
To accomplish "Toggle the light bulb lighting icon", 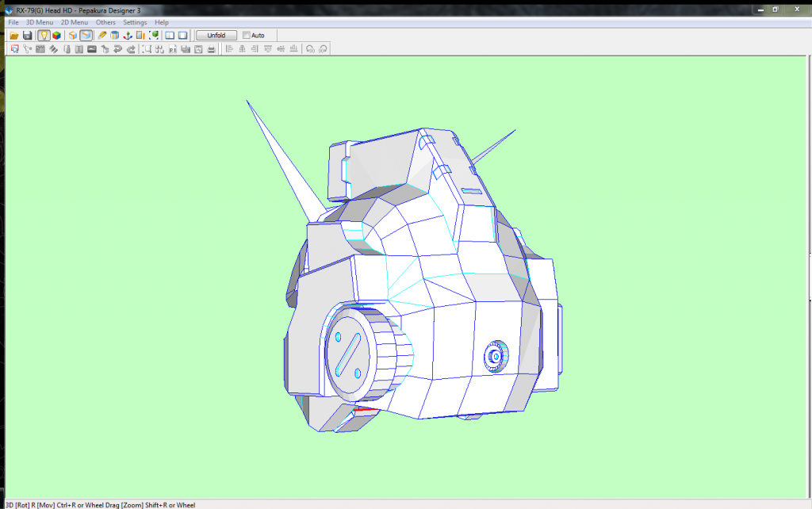I will [44, 35].
